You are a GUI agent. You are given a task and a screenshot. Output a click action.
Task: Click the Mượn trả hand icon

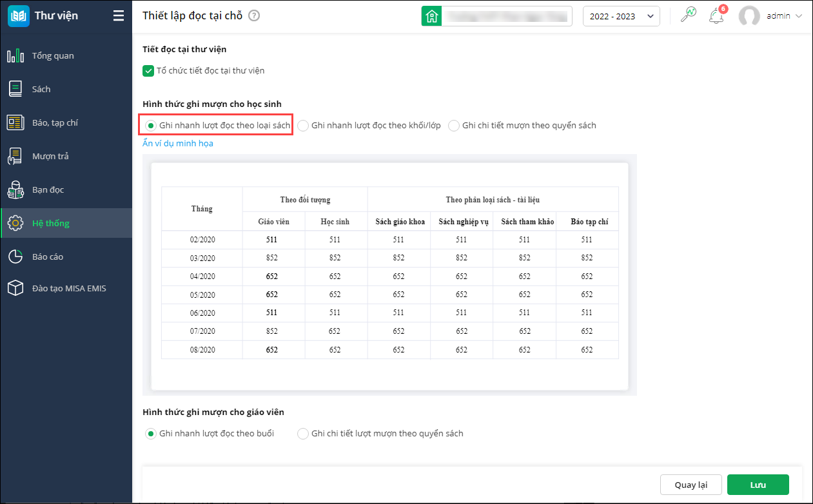pos(15,156)
